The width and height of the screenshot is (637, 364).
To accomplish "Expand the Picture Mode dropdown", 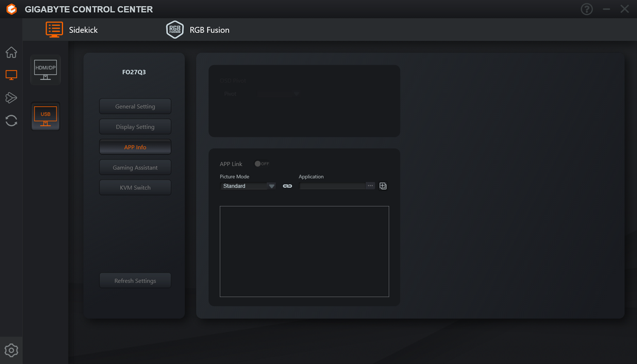I will point(248,186).
